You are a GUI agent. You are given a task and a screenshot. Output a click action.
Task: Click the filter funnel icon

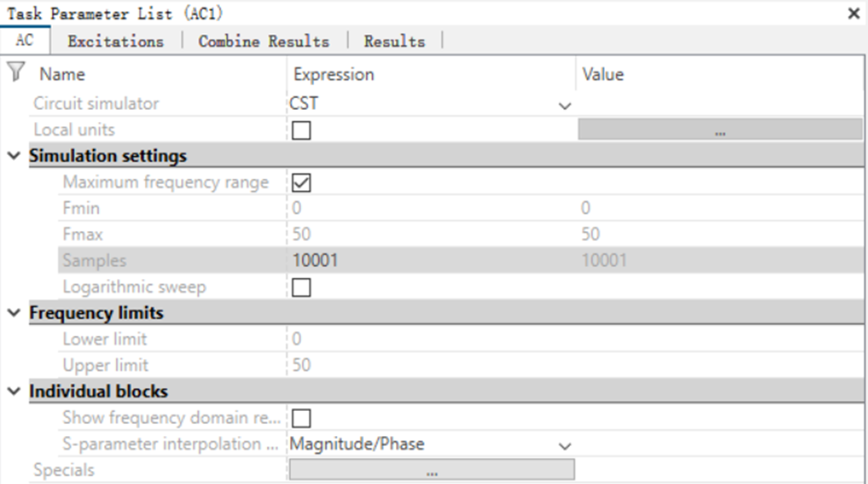16,73
